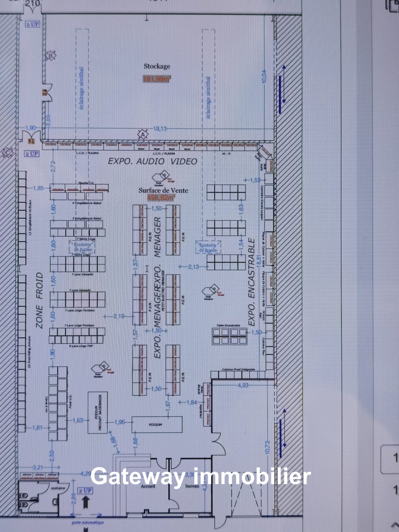Click the "2,19" aisle dimension
Screen dimensions: 399x532
coord(119,316)
